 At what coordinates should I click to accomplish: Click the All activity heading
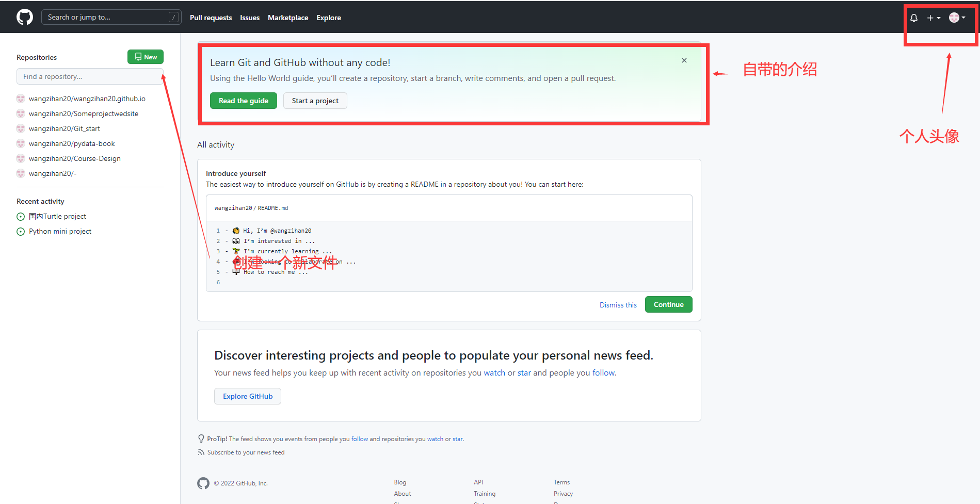point(216,145)
